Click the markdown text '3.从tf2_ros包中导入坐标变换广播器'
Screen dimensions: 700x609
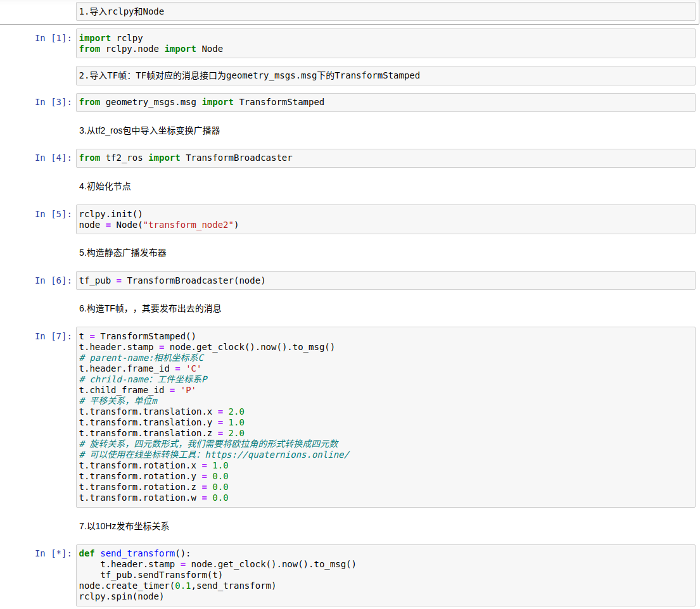pyautogui.click(x=150, y=130)
